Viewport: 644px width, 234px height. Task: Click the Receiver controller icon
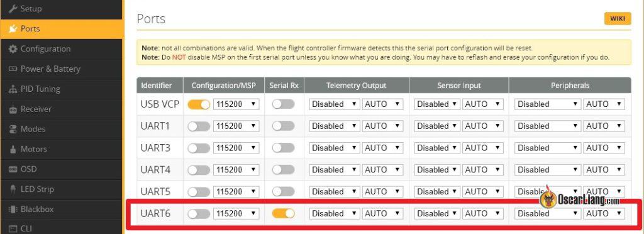click(x=13, y=109)
